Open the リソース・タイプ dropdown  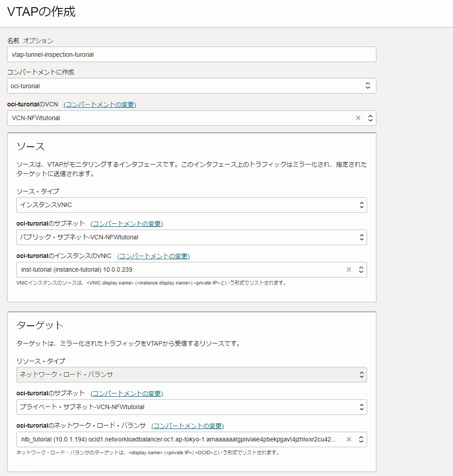coord(192,375)
